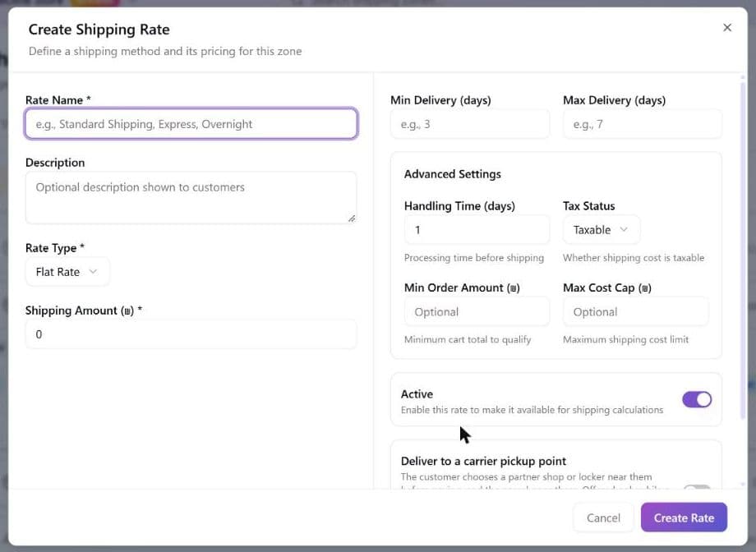Click into the Description text area
The width and height of the screenshot is (756, 552).
coord(191,198)
